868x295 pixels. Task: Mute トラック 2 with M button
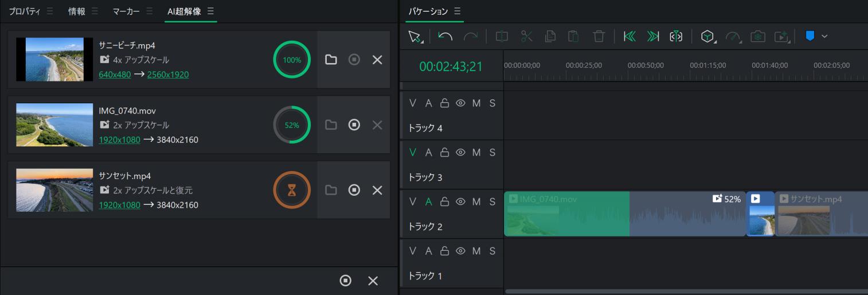tap(476, 202)
